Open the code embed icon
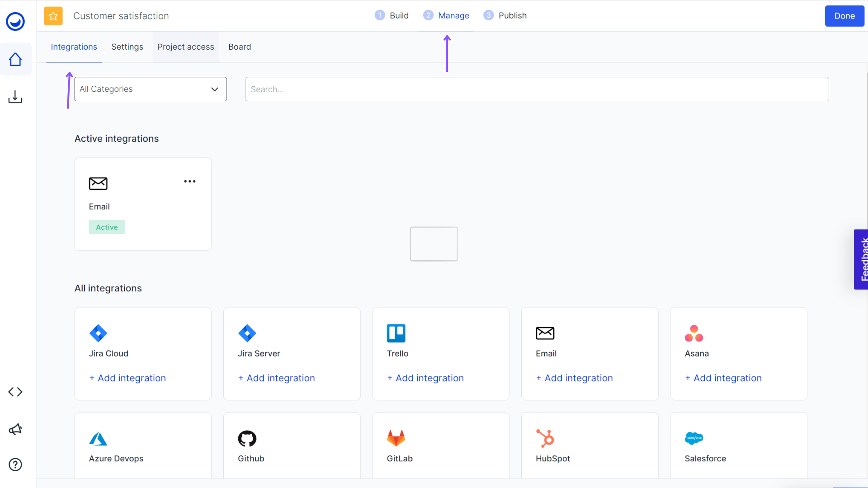 point(15,392)
